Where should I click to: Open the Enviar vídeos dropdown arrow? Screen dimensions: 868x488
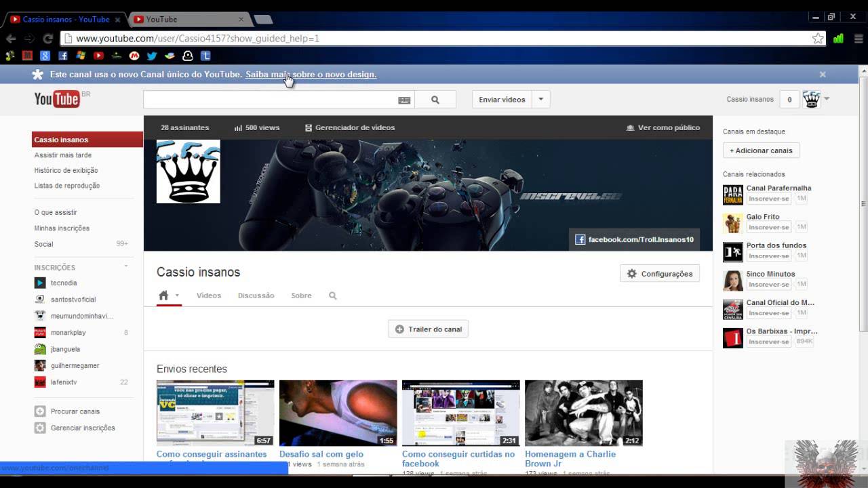click(x=540, y=100)
